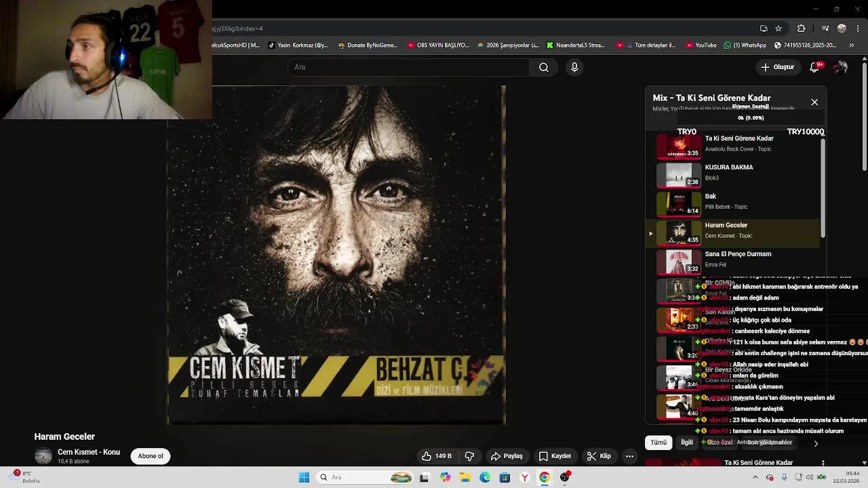Screen dimensions: 868x488
Task: Click the YouTube search magnifier icon
Action: (544, 67)
